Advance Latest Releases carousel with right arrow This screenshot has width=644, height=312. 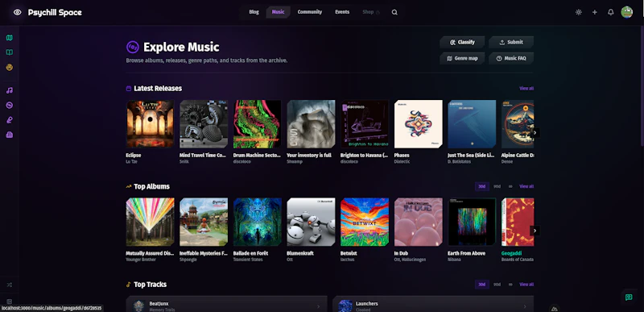[535, 133]
